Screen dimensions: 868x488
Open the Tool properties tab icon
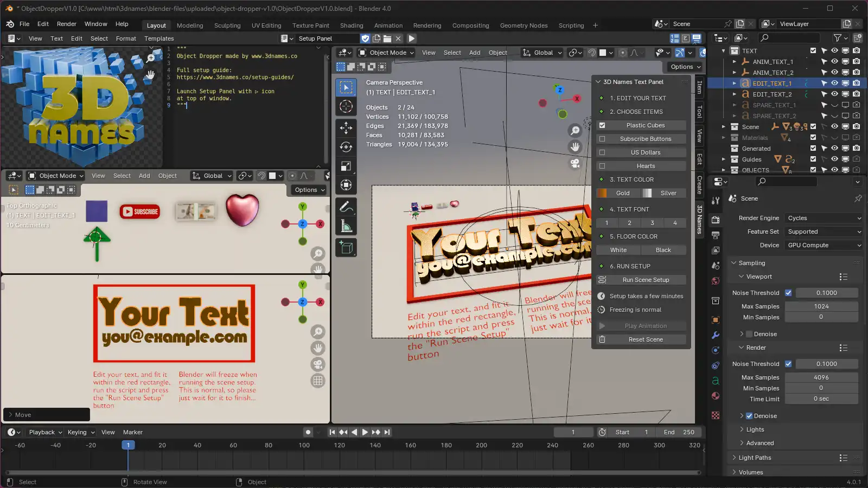(x=716, y=200)
